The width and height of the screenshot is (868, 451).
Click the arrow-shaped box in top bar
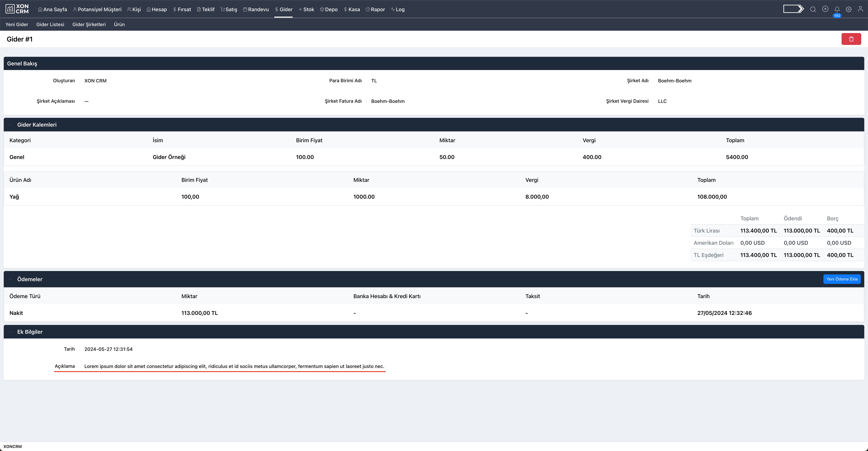tap(793, 9)
